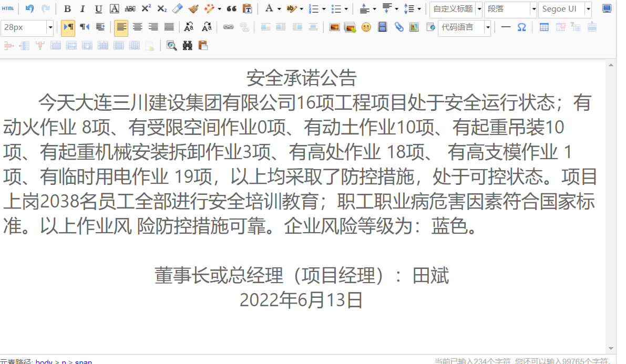Insert a map
The height and width of the screenshot is (364, 626).
(x=414, y=27)
